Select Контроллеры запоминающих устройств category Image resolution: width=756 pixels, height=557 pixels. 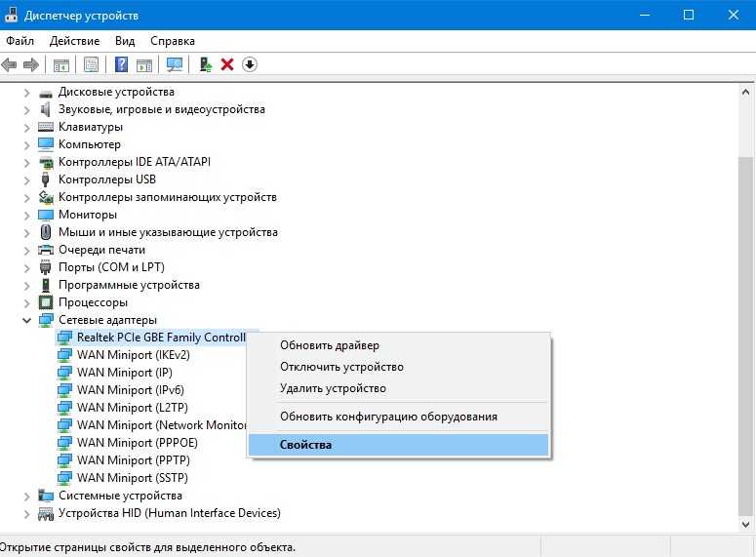[168, 197]
